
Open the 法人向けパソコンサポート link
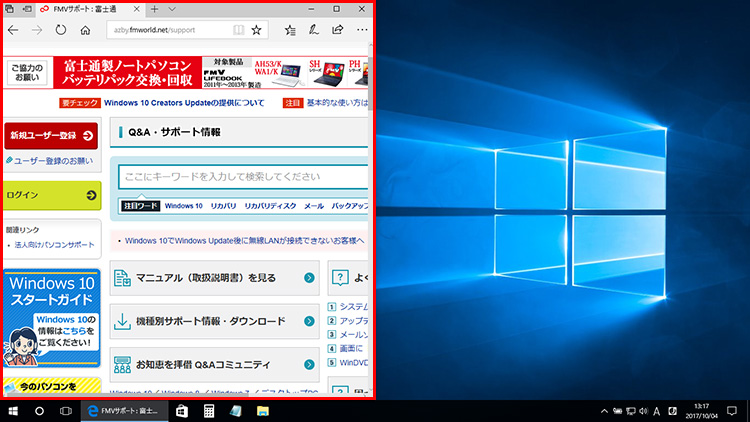pos(55,245)
